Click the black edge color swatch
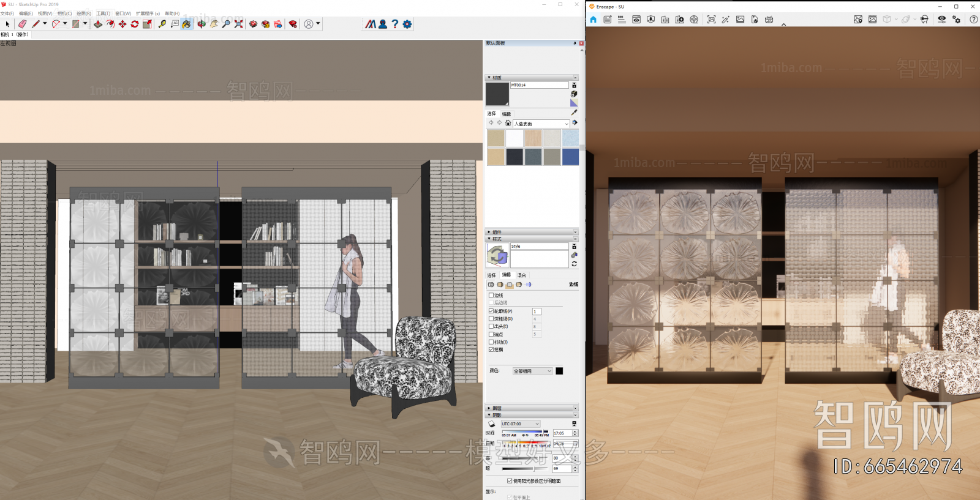980x500 pixels. [559, 371]
